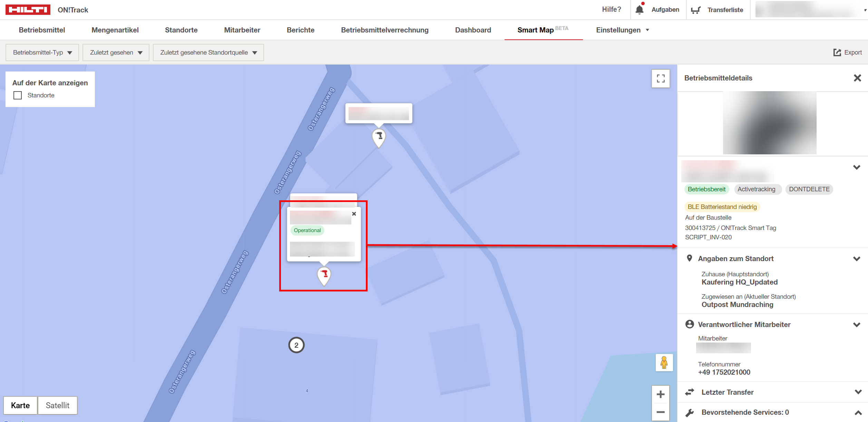This screenshot has width=868, height=422.
Task: Click the ON!Track product title
Action: [x=73, y=10]
